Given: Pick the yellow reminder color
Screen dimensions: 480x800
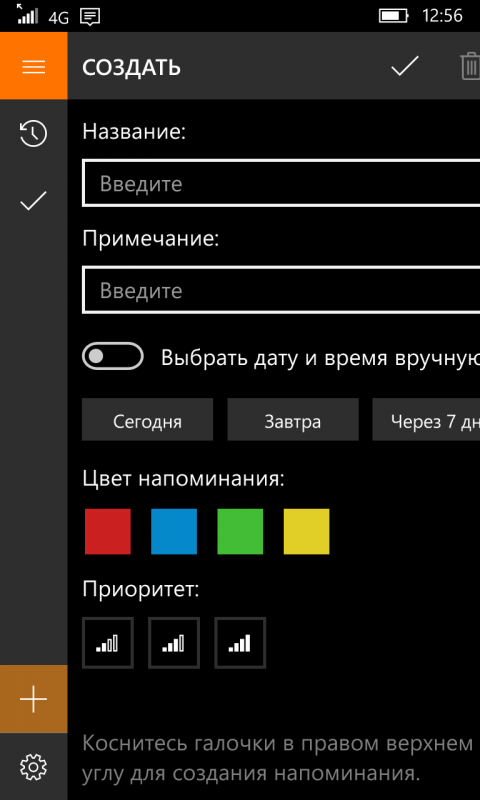Looking at the screenshot, I should (307, 531).
